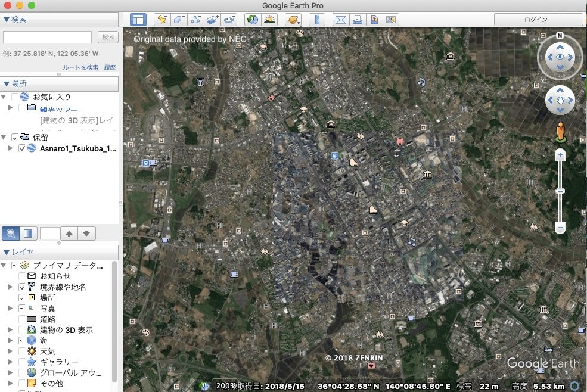Enable the お知らせ layer checkbox
The image size is (587, 392).
point(21,276)
